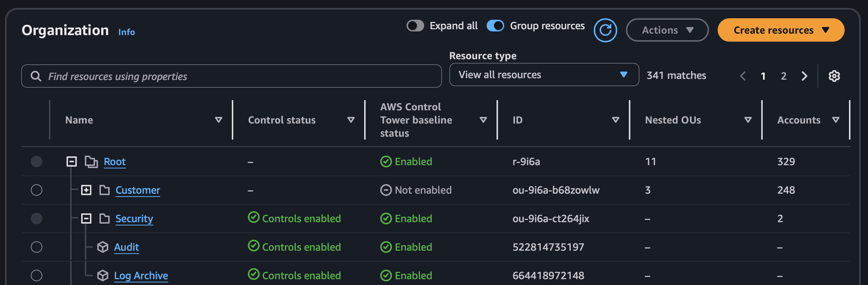The height and width of the screenshot is (285, 868).
Task: Open the Create resources menu
Action: 781,30
